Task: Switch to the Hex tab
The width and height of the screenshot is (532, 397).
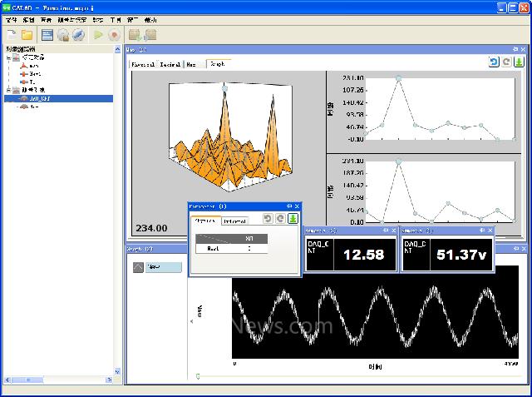Action: pyautogui.click(x=192, y=63)
